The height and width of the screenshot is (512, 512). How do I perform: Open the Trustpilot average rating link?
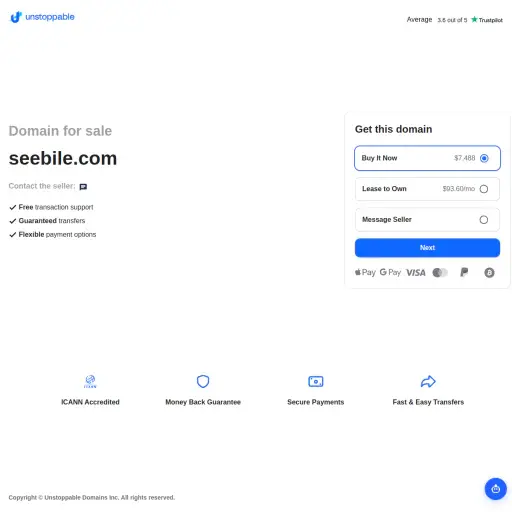455,20
